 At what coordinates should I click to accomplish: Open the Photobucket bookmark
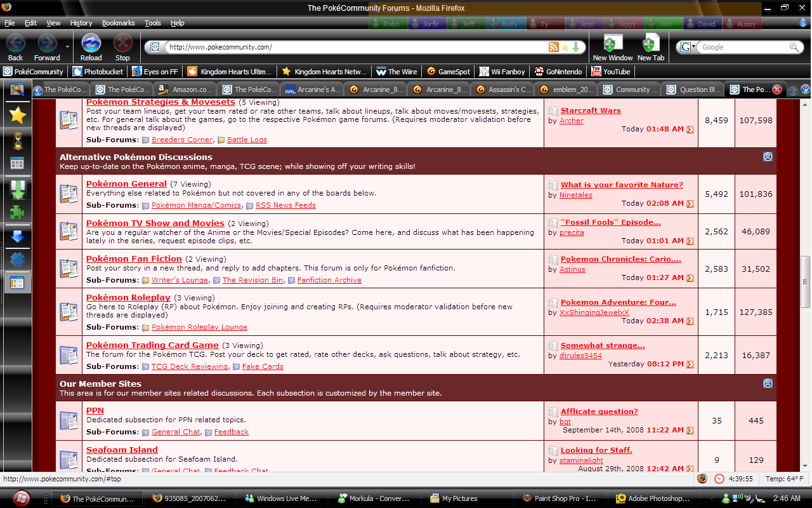tap(99, 72)
